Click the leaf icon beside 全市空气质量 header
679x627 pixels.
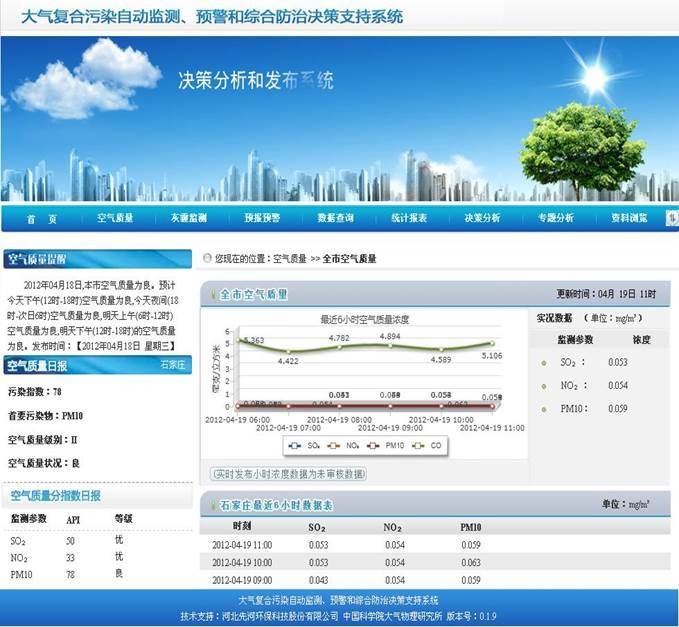tap(211, 294)
